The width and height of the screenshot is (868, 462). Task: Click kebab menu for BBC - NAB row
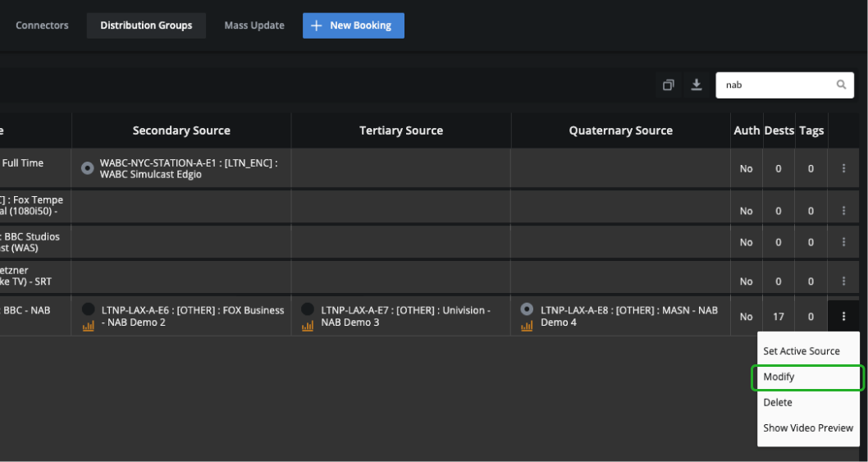tap(843, 316)
